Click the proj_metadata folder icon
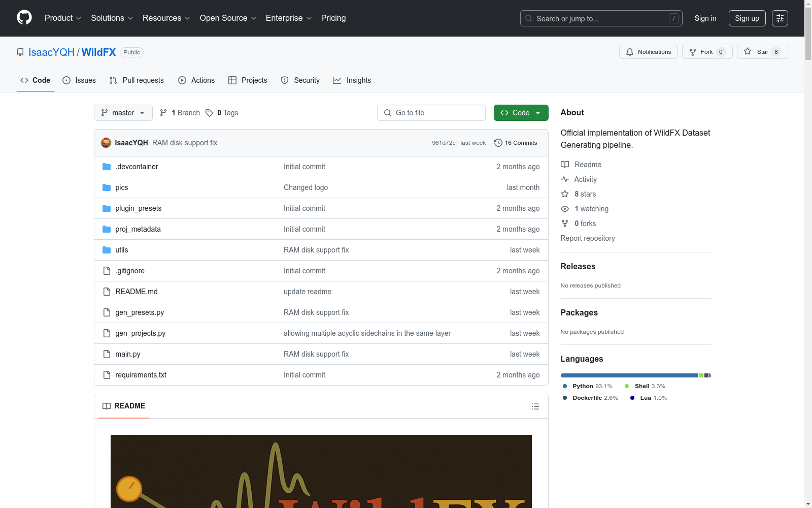 click(x=107, y=229)
